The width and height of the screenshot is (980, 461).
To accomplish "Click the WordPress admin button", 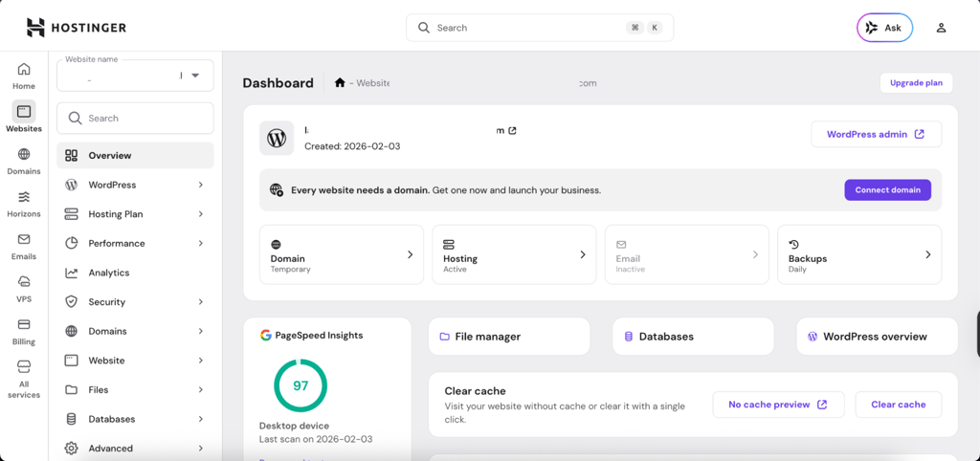I will [877, 134].
